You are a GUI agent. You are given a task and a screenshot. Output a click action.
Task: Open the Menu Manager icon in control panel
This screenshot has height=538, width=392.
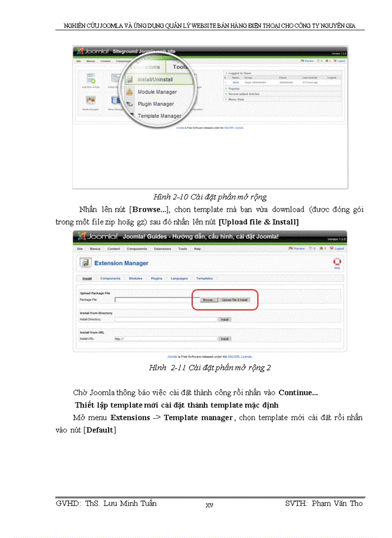[115, 100]
